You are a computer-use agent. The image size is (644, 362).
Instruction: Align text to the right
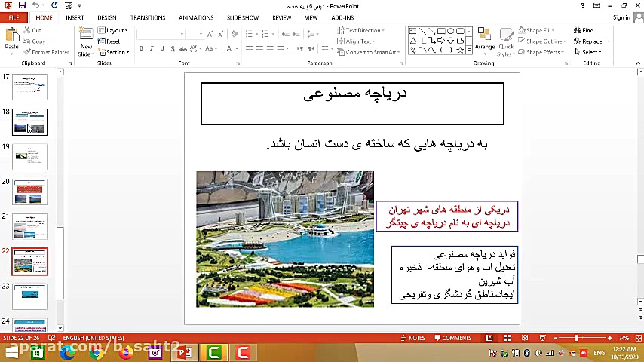270,48
